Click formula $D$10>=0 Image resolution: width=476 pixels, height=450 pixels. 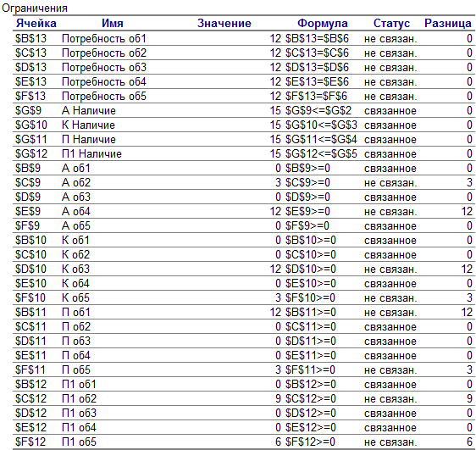[311, 269]
